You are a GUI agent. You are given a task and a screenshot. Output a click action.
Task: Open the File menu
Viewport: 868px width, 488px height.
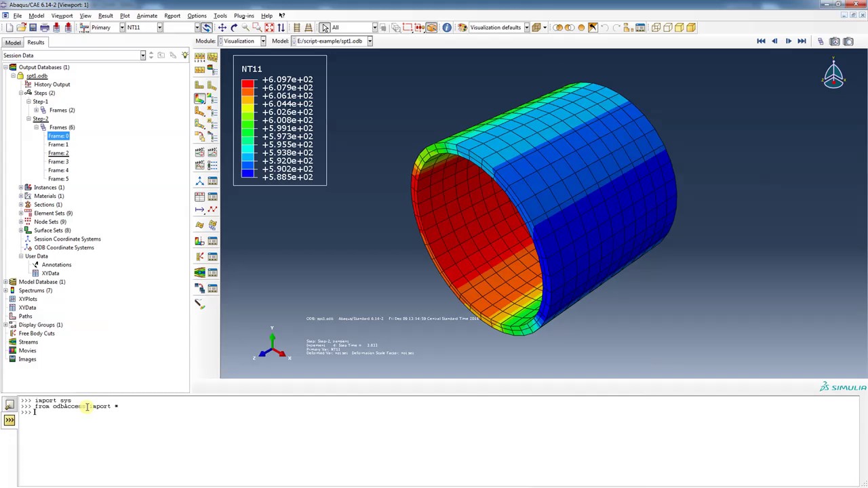[x=18, y=16]
